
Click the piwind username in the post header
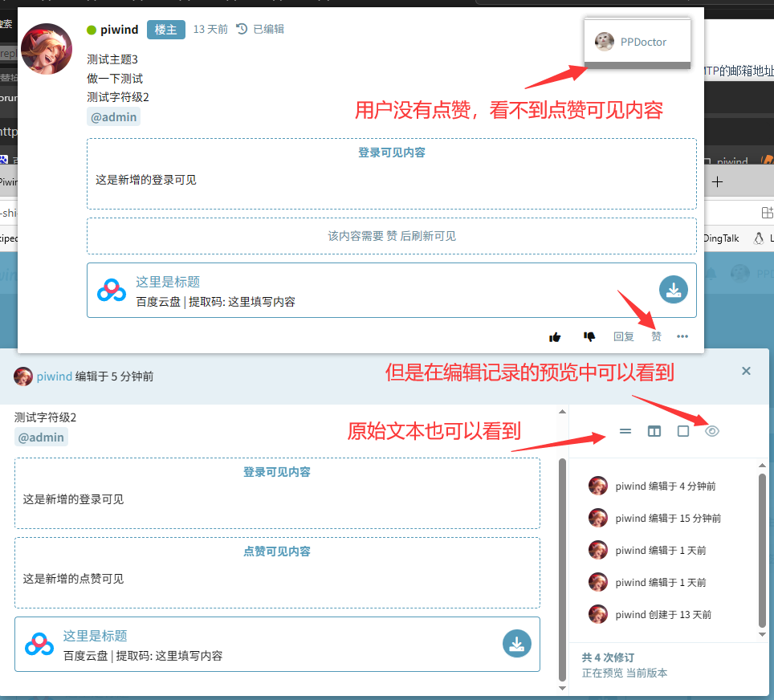point(119,30)
